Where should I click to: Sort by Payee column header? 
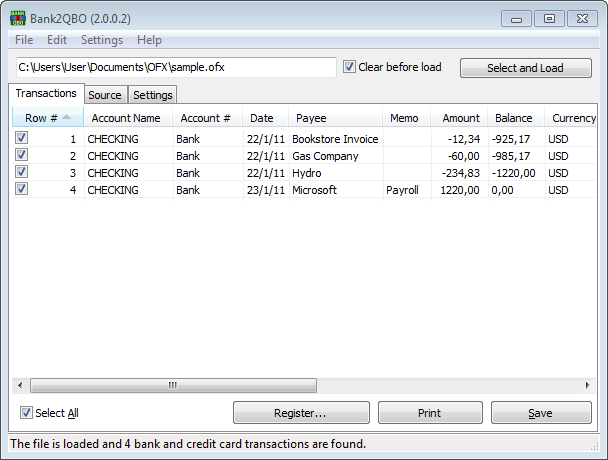click(335, 118)
